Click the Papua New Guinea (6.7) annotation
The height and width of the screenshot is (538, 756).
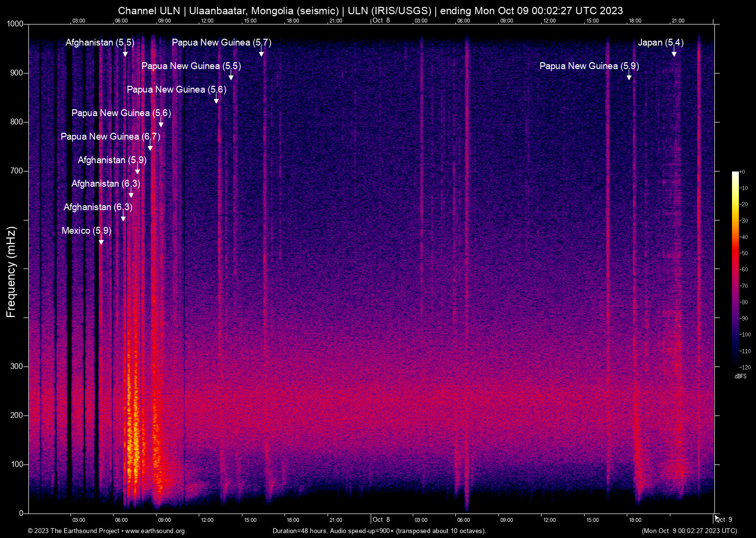pyautogui.click(x=110, y=137)
